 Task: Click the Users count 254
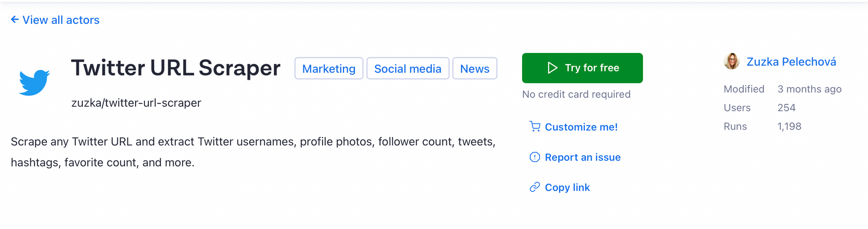coord(786,108)
